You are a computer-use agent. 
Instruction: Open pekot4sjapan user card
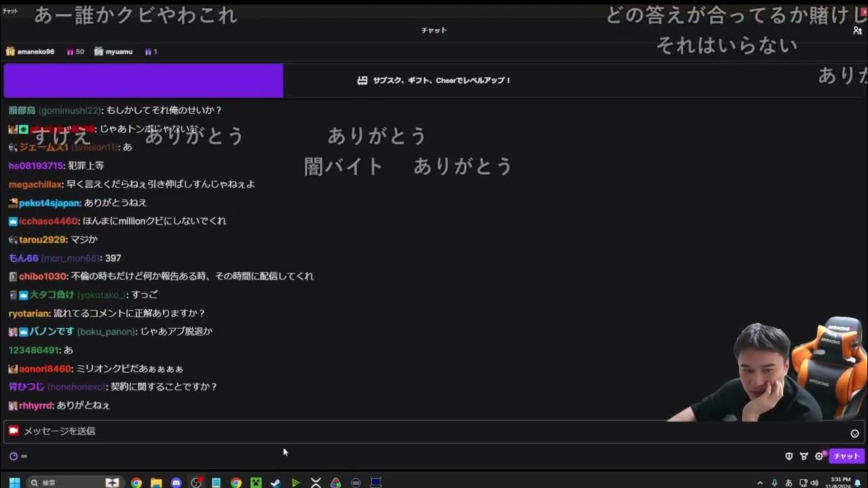tap(50, 203)
